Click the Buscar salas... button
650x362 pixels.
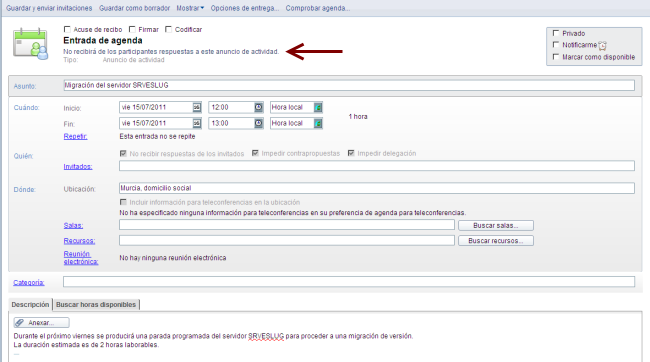[496, 226]
